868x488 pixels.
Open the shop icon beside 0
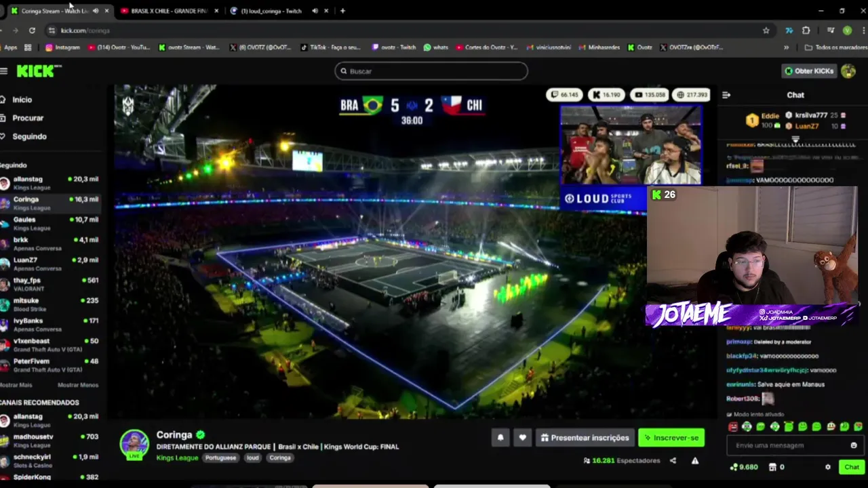pos(772,467)
